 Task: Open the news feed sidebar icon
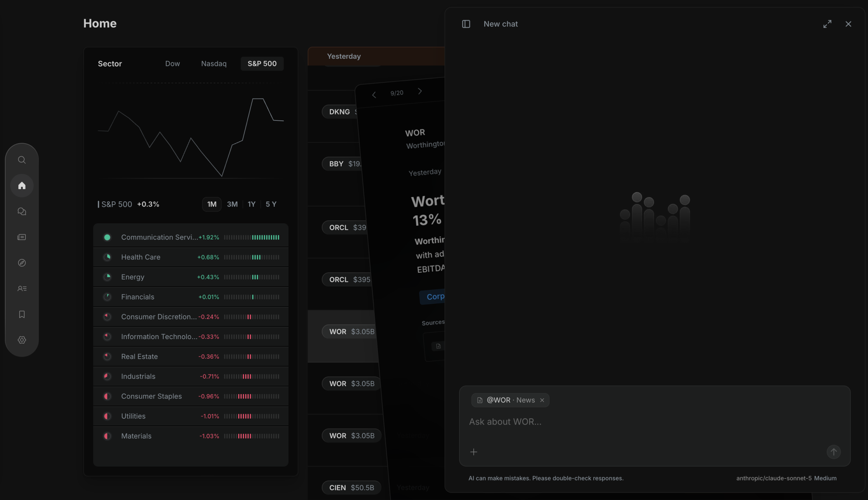(x=22, y=237)
